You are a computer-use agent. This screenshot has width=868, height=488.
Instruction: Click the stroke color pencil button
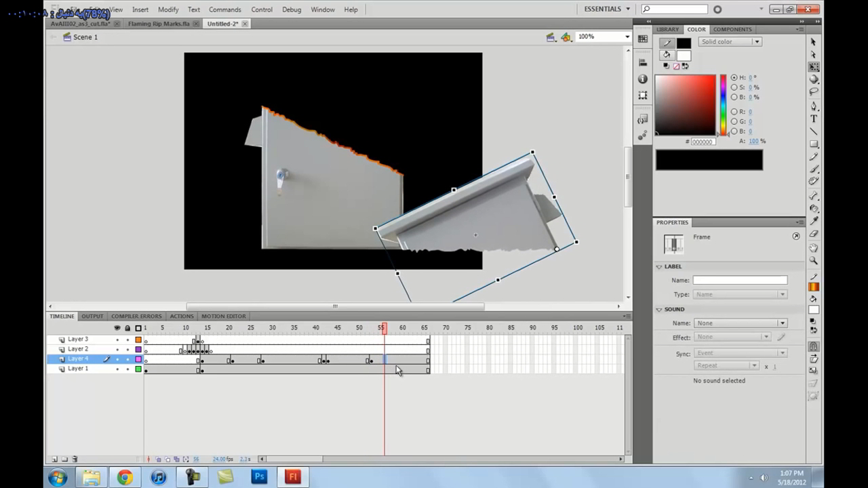click(x=667, y=43)
